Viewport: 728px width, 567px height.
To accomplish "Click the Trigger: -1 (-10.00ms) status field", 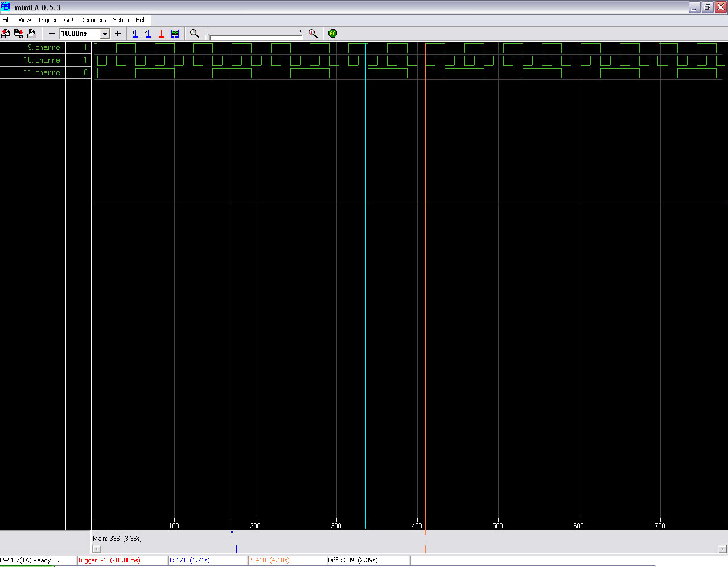I will (x=121, y=560).
